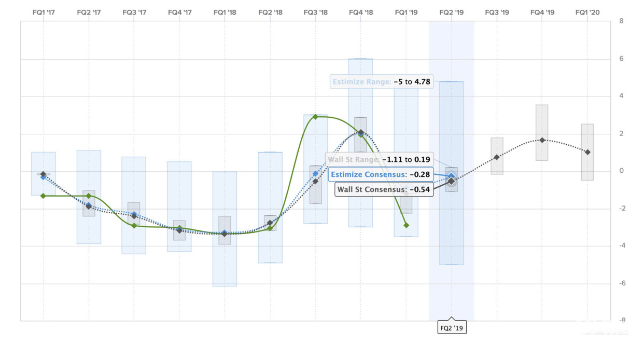Viewport: 644px width, 344px height.
Task: Switch to the FQ4 '19 quarter header
Action: click(542, 12)
